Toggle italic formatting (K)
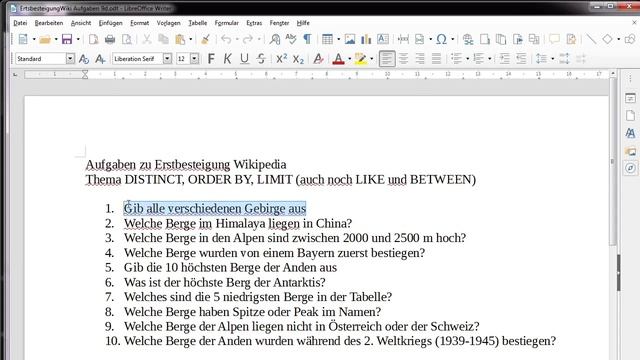This screenshot has width=640, height=360. [228, 59]
